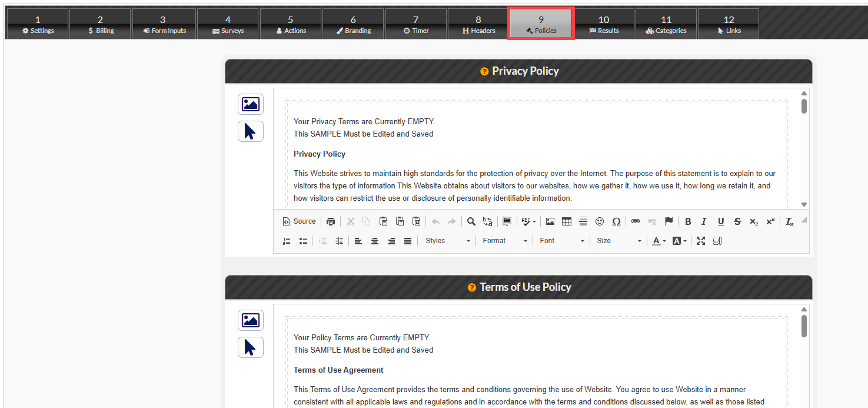
Task: Click the Terms of Use editor scrollbar handle
Action: pos(804,326)
